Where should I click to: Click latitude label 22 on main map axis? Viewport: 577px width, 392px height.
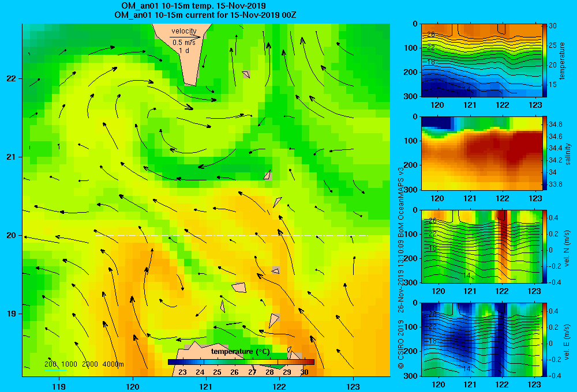pyautogui.click(x=12, y=79)
